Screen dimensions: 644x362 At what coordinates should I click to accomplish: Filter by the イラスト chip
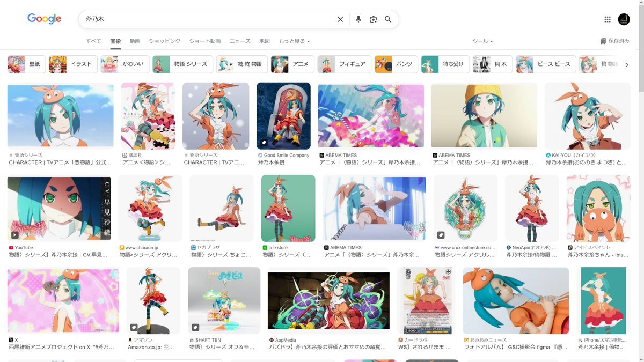pos(73,64)
